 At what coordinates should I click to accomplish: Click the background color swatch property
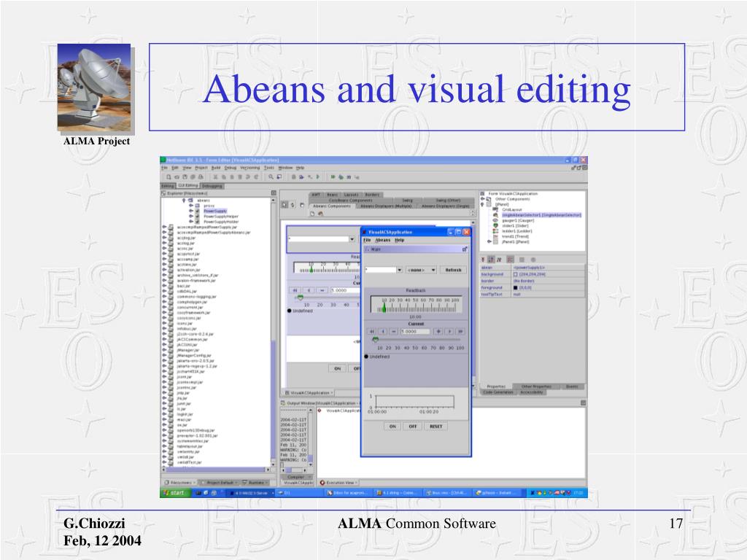(x=516, y=274)
